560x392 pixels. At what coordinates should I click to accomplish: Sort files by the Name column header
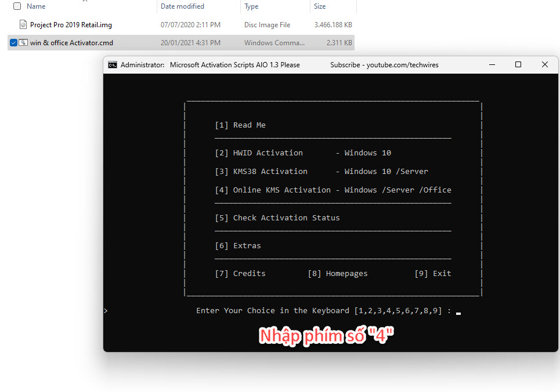pyautogui.click(x=36, y=6)
